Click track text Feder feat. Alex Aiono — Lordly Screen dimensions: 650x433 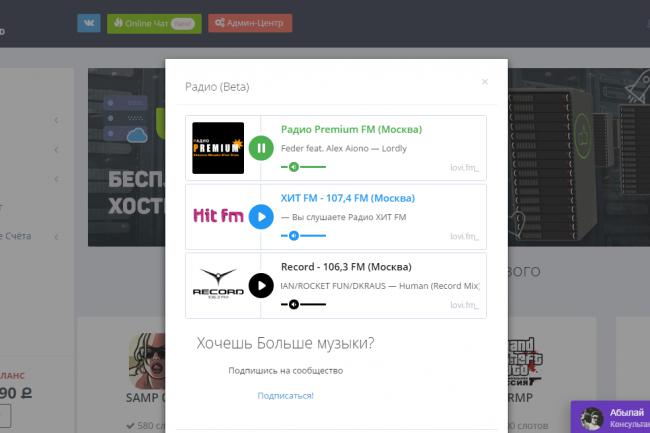point(344,148)
